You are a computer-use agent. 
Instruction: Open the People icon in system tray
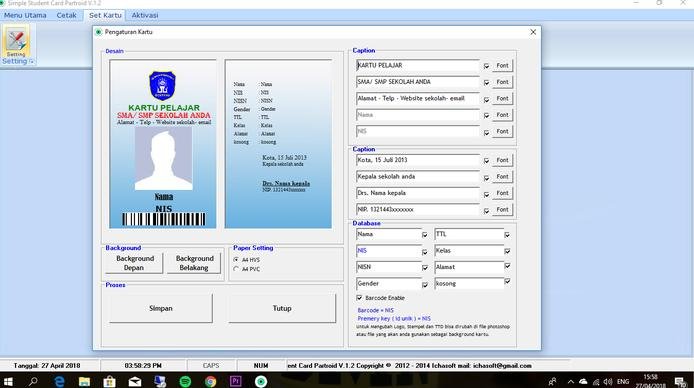(553, 381)
